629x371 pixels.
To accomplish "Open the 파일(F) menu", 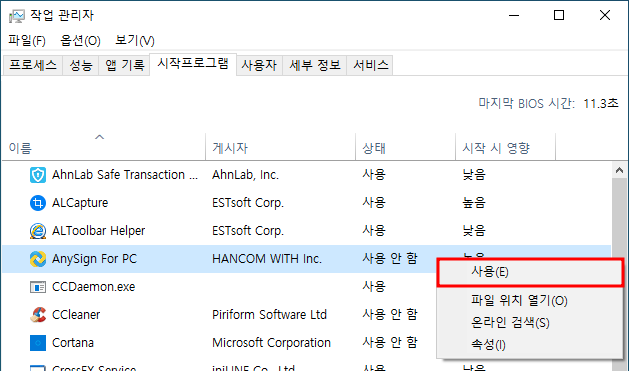I will (x=27, y=41).
